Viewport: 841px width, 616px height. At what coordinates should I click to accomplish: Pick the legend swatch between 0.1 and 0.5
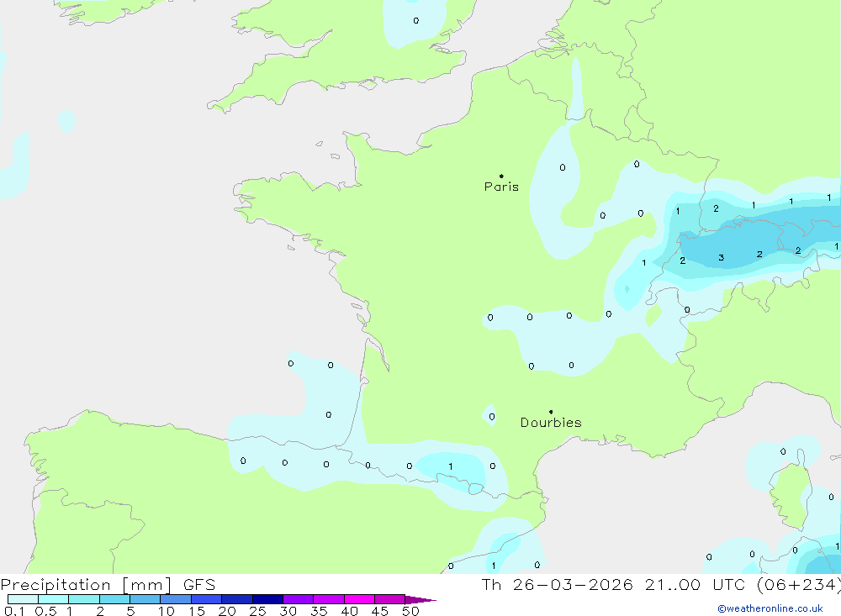pyautogui.click(x=23, y=599)
